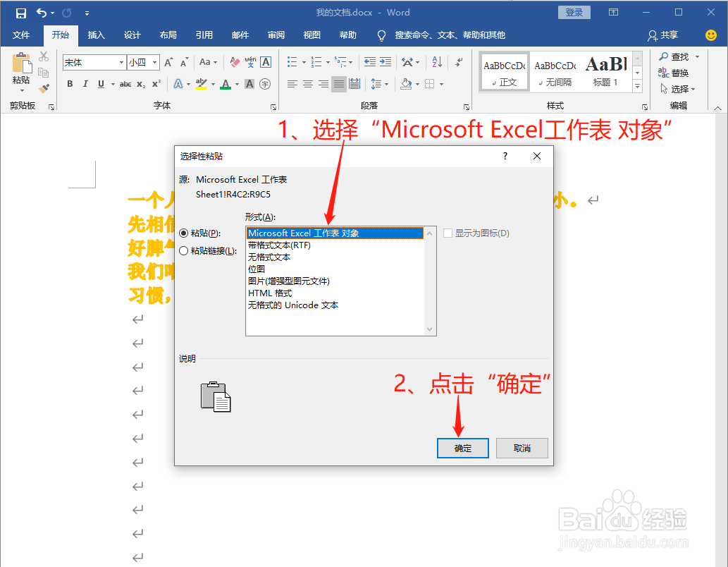Expand the underline style dropdown arrow
728x567 pixels.
coord(113,84)
